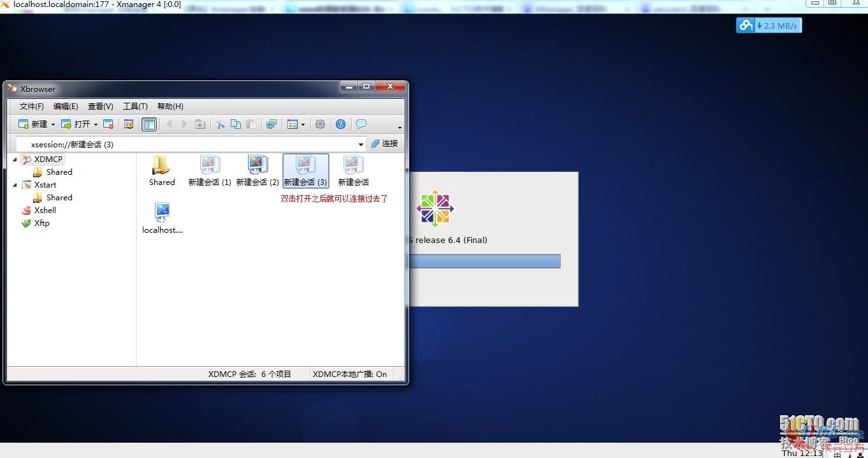Click the 'XDMCP本地广播: On' status text

(350, 374)
